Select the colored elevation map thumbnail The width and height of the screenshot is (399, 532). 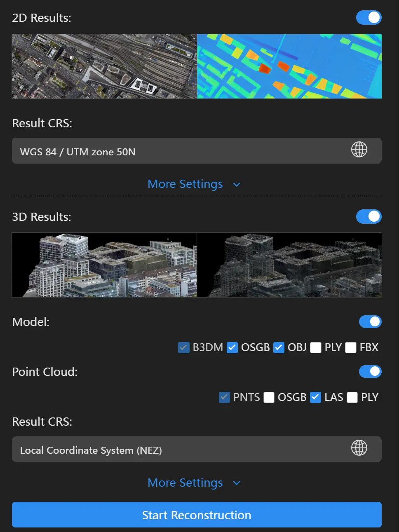coord(289,66)
